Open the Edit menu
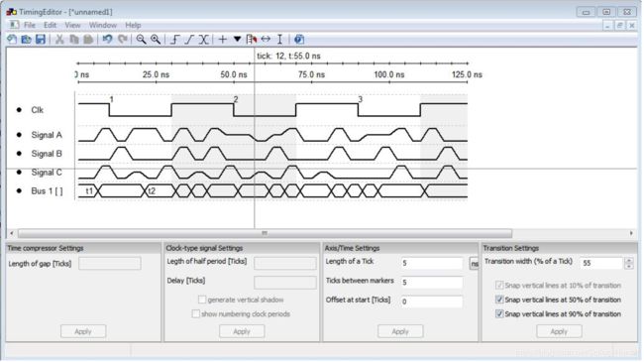 (50, 25)
